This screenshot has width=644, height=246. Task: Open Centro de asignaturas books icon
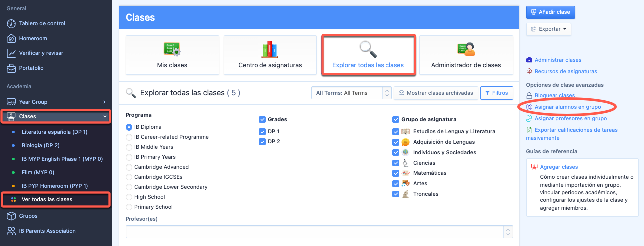click(x=270, y=49)
